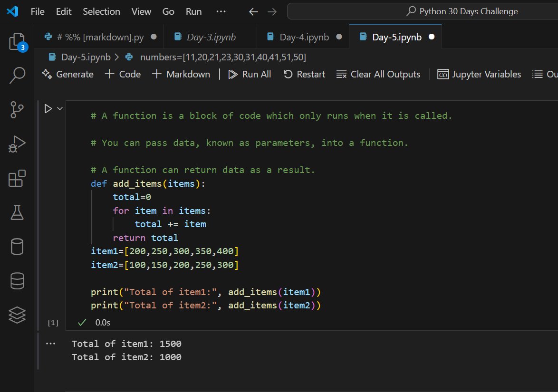Click the print item2 statement line
Screen dimensions: 558x392
pos(206,306)
